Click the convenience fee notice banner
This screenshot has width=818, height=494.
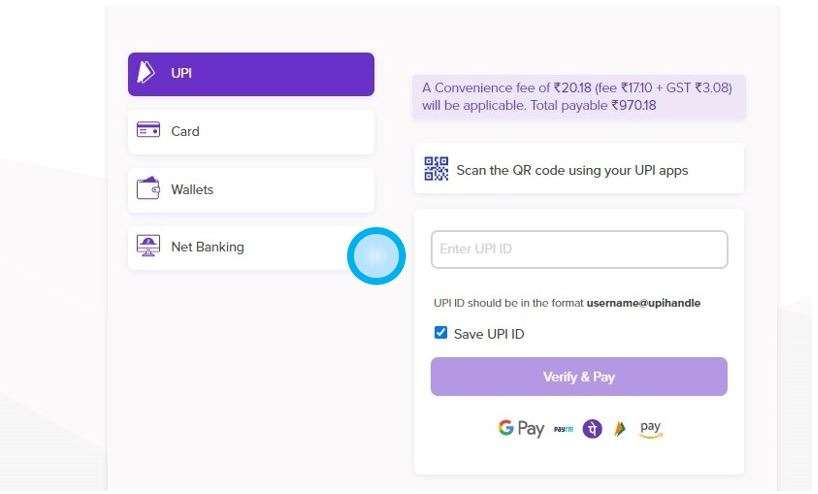[x=578, y=97]
